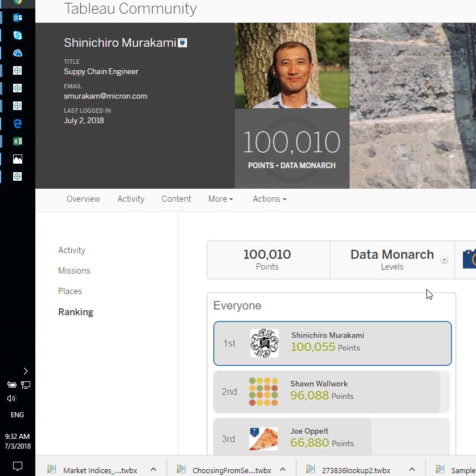
Task: Click the 273836lookup2 file type icon
Action: point(310,469)
